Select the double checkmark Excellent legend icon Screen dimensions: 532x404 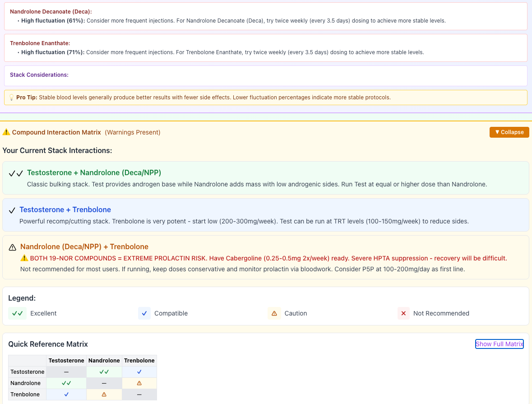pos(17,313)
